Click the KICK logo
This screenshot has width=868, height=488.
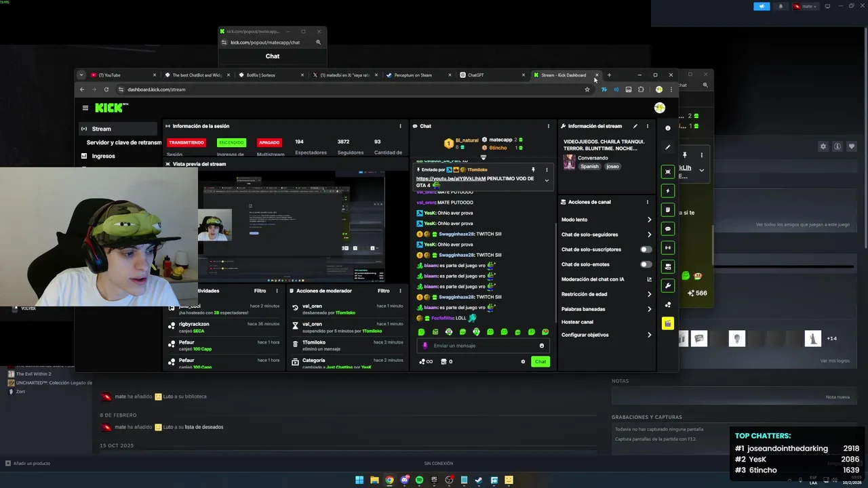pyautogui.click(x=111, y=108)
